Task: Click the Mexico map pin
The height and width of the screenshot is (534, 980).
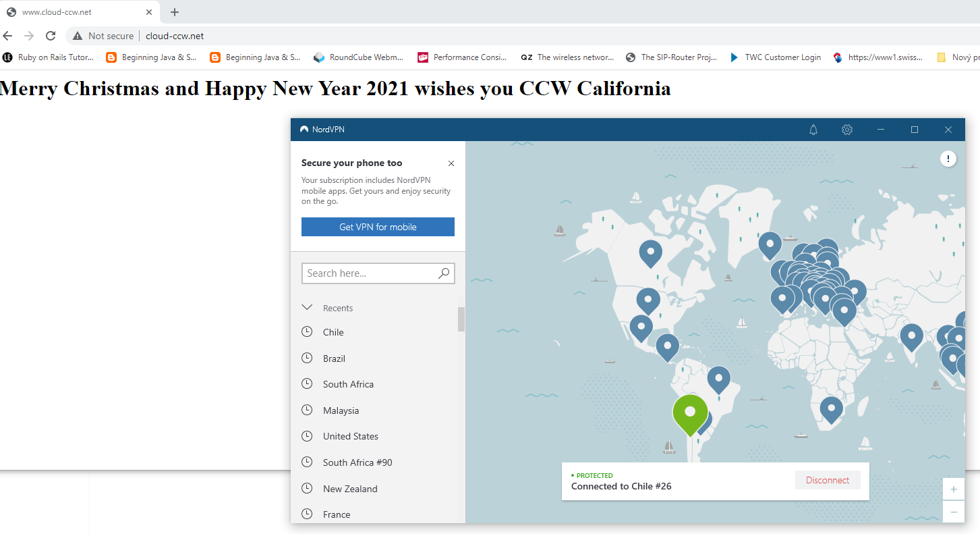Action: click(641, 327)
